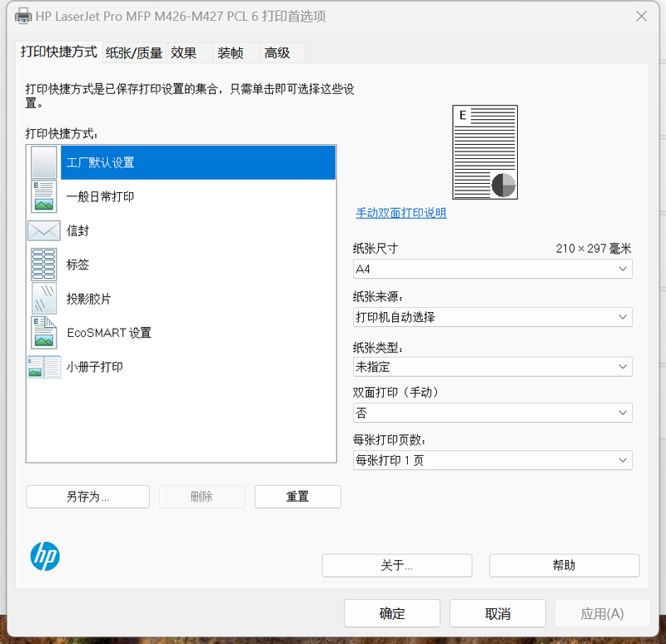Open the 手动双面打印说明 link

[x=401, y=213]
